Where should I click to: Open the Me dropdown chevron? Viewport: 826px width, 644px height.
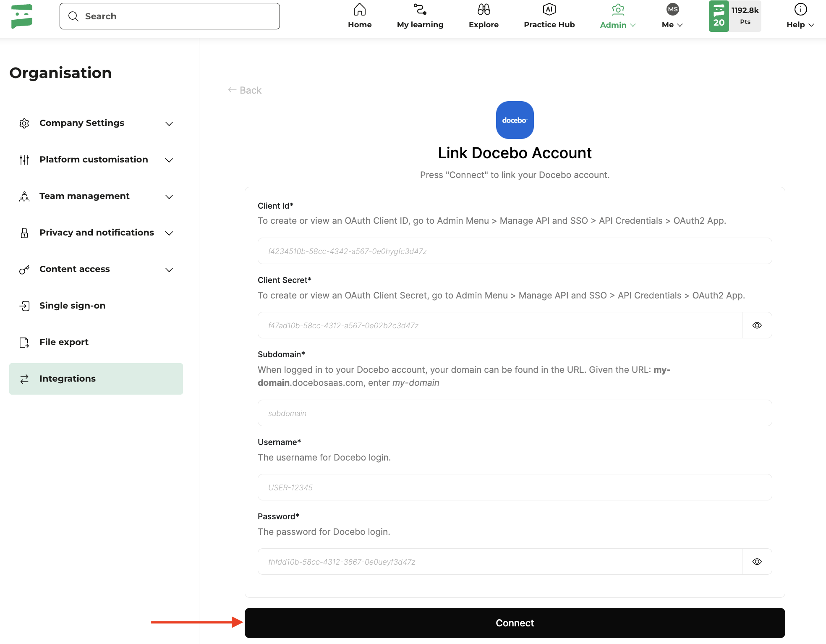pos(680,25)
